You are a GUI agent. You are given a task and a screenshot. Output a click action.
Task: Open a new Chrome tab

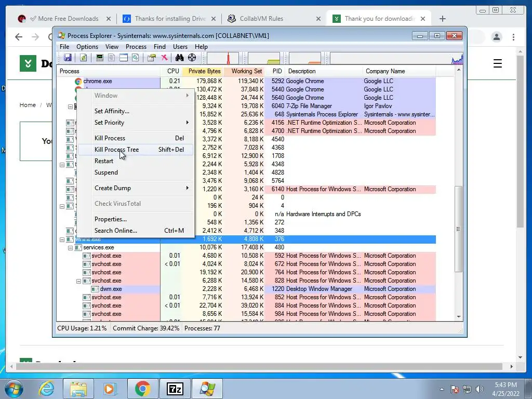(443, 19)
